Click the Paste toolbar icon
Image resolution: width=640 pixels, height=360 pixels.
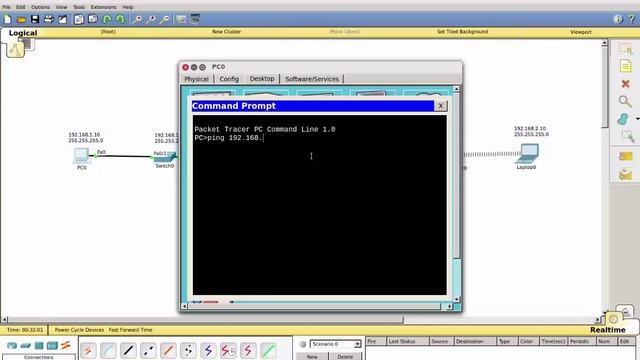click(93, 19)
